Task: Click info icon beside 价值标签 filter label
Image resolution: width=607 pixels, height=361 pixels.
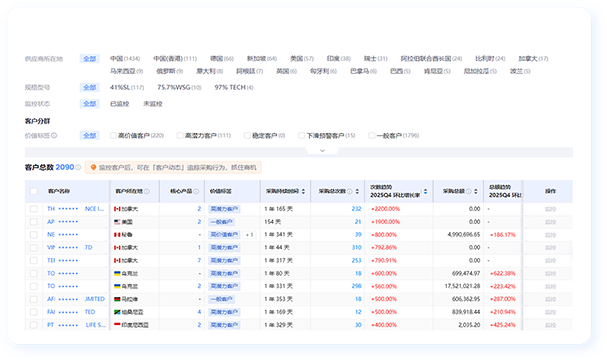Action: point(54,135)
